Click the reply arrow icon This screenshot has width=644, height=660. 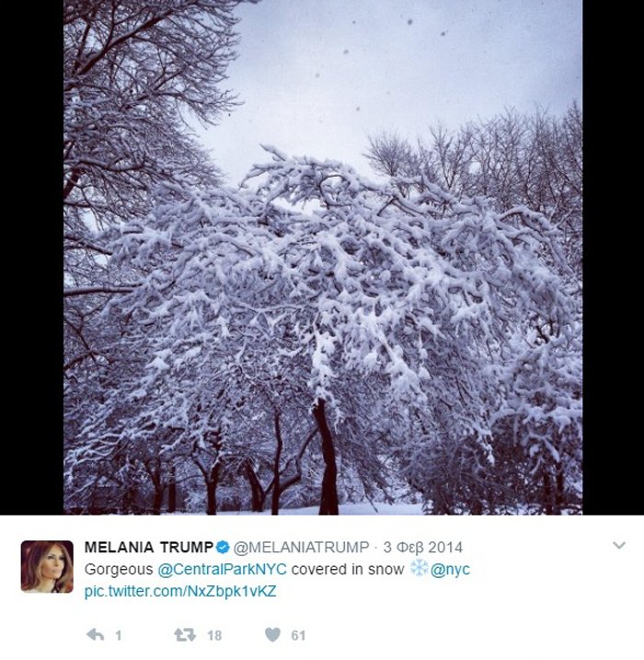click(95, 635)
